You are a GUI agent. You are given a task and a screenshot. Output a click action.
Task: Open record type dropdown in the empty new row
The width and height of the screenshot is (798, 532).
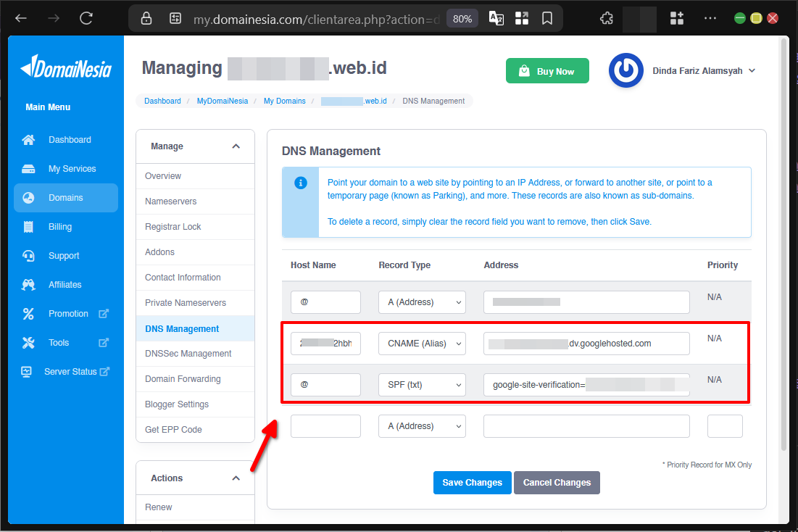[422, 426]
